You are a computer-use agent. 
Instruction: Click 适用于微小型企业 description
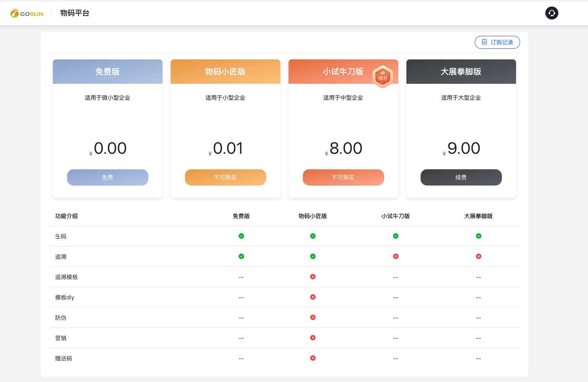[108, 98]
